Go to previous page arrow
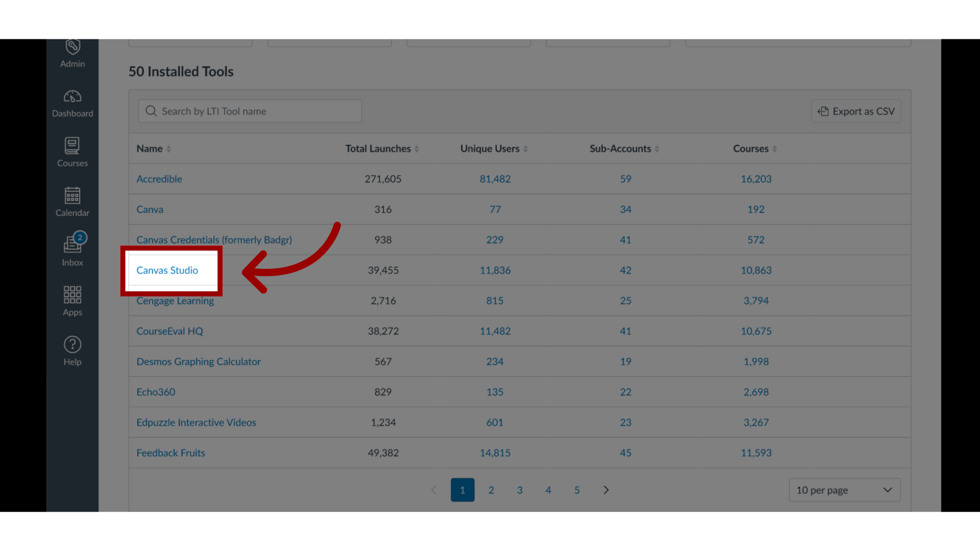Viewport: 980px width, 551px height. pos(433,490)
